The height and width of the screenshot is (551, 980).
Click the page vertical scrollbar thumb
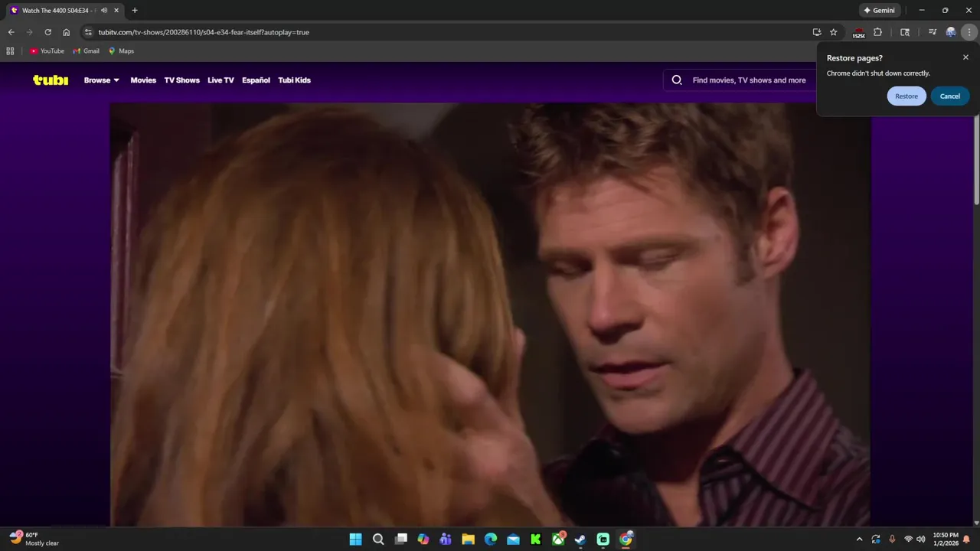pos(976,161)
